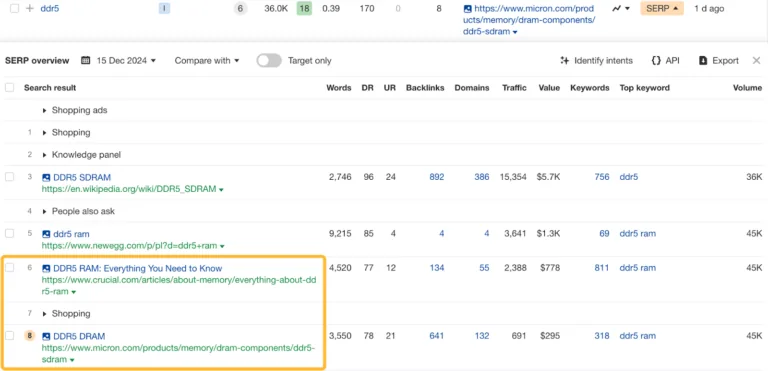The width and height of the screenshot is (768, 371).
Task: Click the image icon beside ddr5 ram result
Action: 46,234
